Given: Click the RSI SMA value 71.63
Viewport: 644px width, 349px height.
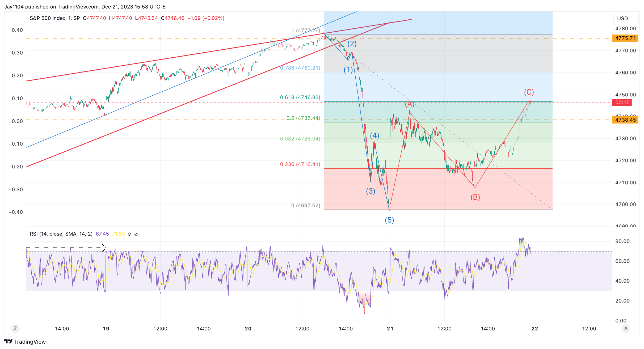Looking at the screenshot, I should 118,234.
